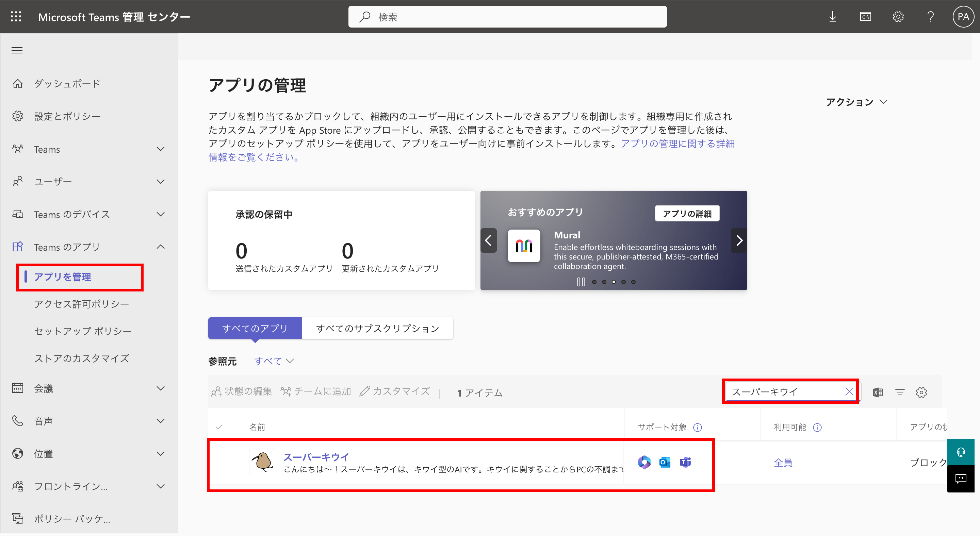Expand the Teams section in sidebar
This screenshot has height=536, width=980.
tap(161, 149)
